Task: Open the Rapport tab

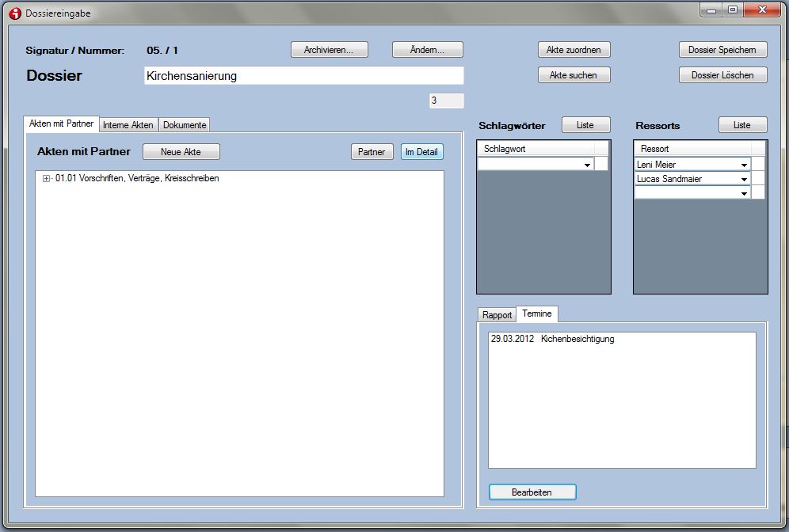Action: coord(497,315)
